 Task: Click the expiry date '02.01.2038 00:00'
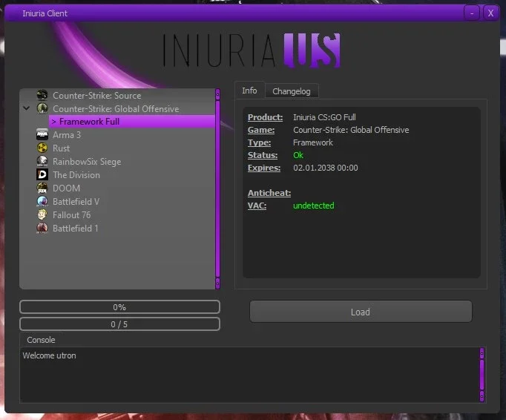click(x=326, y=168)
